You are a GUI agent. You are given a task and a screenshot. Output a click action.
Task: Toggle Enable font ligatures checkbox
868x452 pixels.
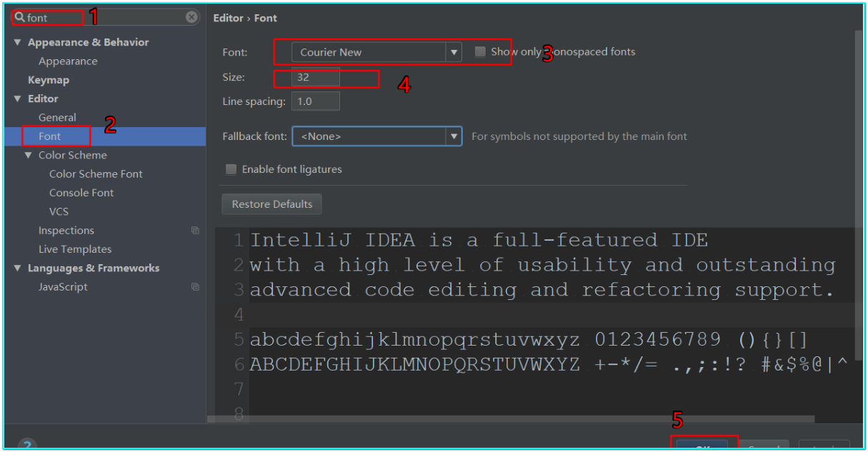[x=231, y=169]
